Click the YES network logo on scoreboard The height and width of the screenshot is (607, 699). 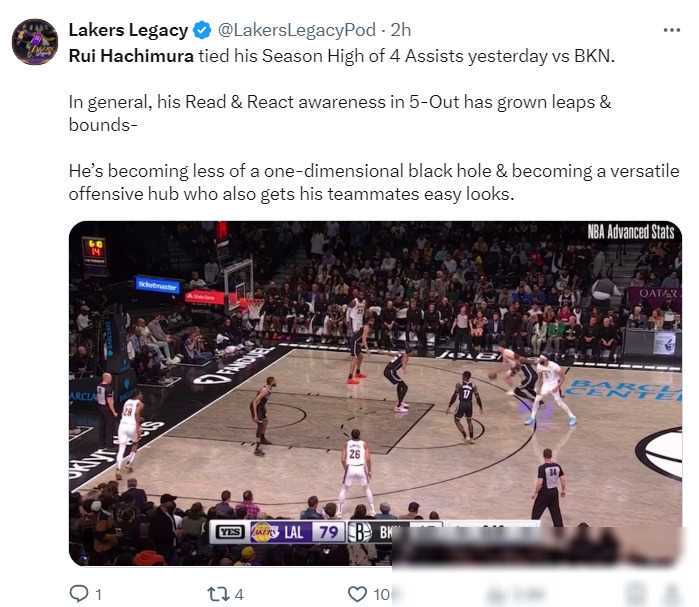click(230, 532)
